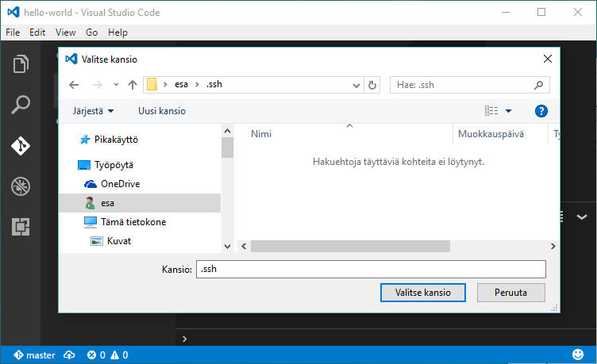Image resolution: width=597 pixels, height=364 pixels.
Task: Go up one folder level
Action: (133, 85)
